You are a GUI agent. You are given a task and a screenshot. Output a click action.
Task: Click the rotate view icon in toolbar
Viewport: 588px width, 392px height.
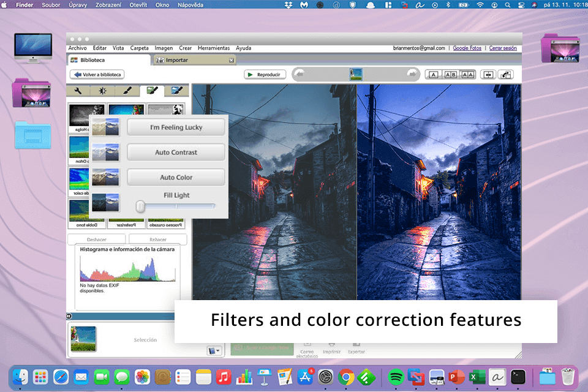506,75
